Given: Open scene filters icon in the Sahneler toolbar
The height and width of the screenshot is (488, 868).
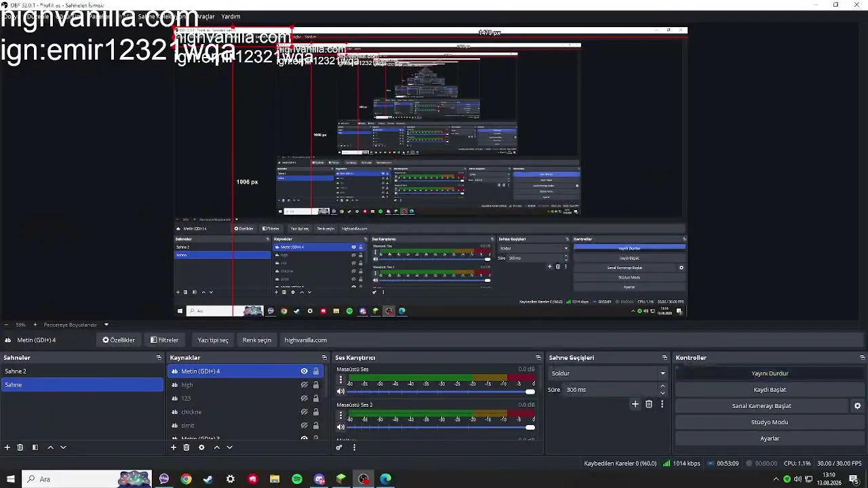Looking at the screenshot, I should point(35,447).
